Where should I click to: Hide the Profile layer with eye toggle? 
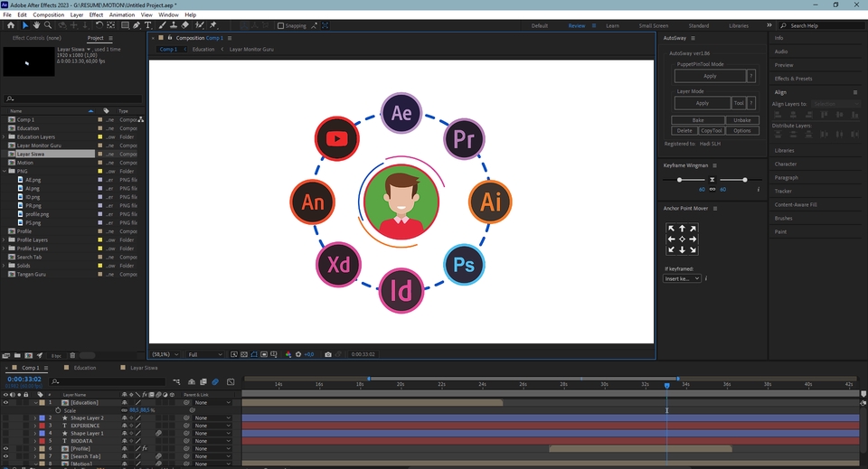pos(5,448)
